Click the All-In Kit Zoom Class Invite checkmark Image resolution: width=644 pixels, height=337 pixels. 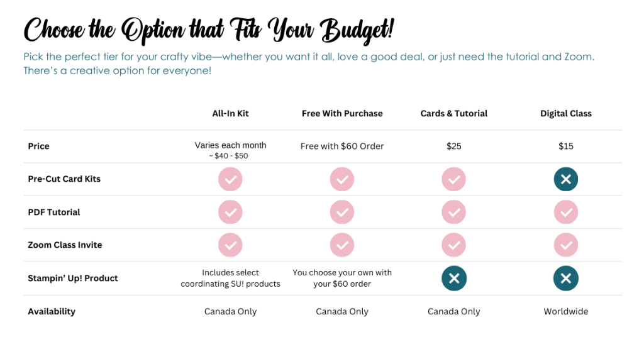[x=230, y=245]
